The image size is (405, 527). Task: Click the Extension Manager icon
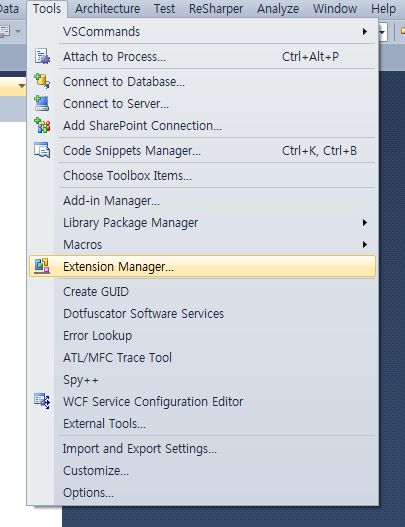pos(42,266)
